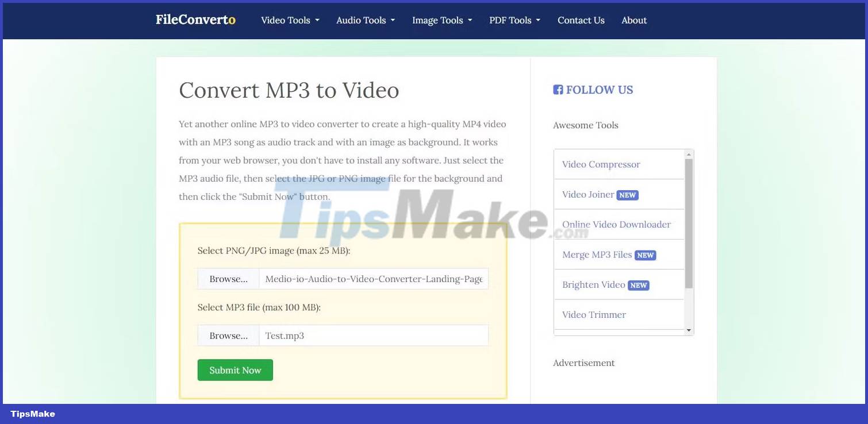Go to the Contact Us page
This screenshot has width=868, height=424.
pos(581,20)
